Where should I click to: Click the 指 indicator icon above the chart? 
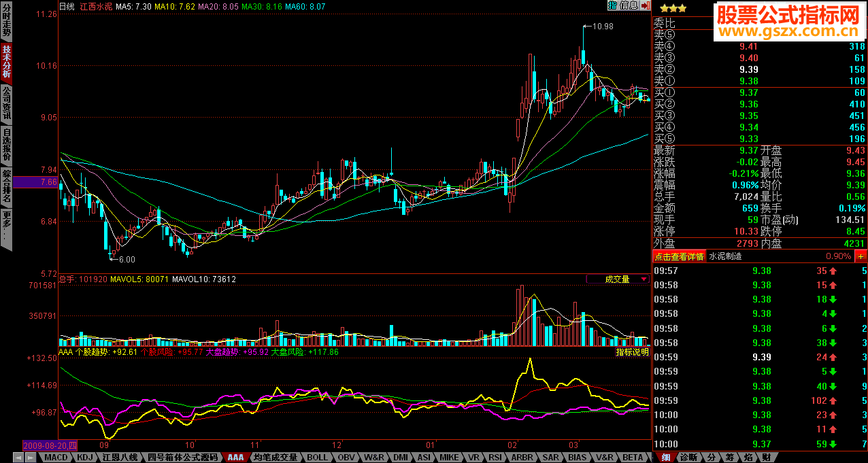[x=612, y=5]
